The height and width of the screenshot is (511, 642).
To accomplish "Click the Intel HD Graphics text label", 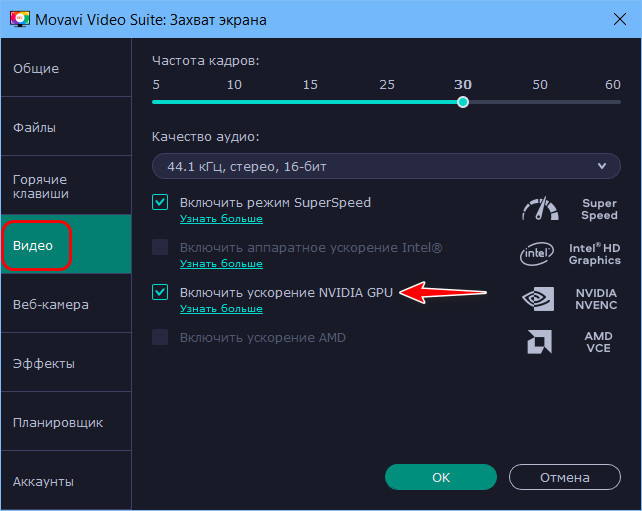I will coord(595,254).
